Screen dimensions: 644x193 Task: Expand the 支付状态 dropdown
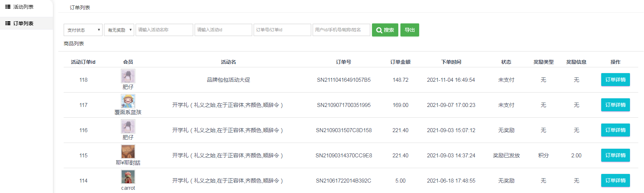[x=83, y=30]
